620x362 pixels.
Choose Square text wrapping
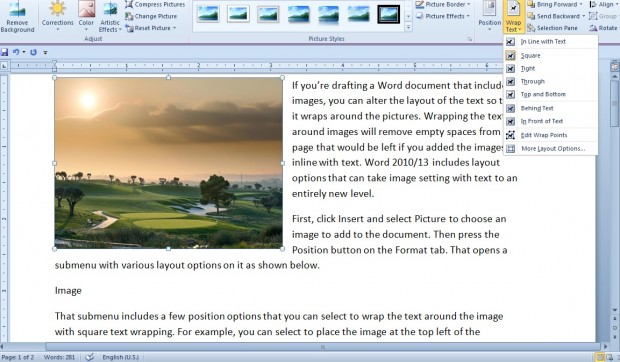coord(550,56)
